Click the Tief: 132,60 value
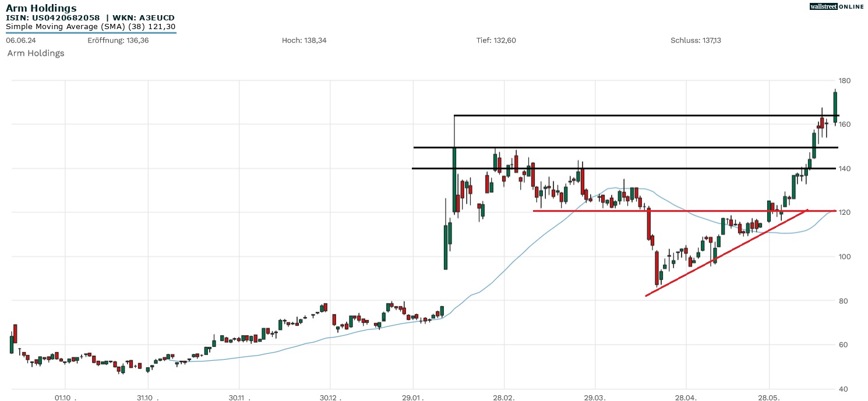 pos(496,40)
